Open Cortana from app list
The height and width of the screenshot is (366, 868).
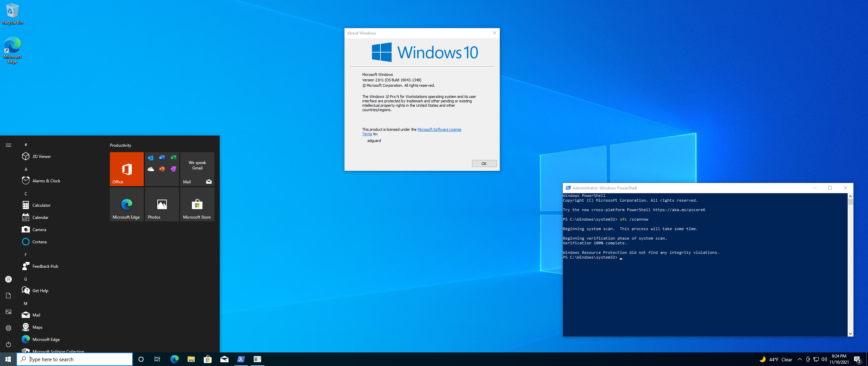[61, 242]
